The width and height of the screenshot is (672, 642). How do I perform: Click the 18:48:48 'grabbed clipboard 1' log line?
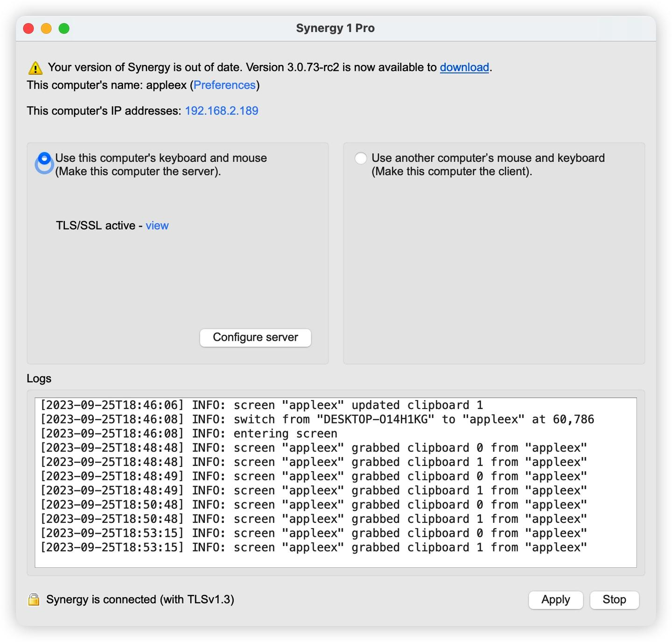314,462
